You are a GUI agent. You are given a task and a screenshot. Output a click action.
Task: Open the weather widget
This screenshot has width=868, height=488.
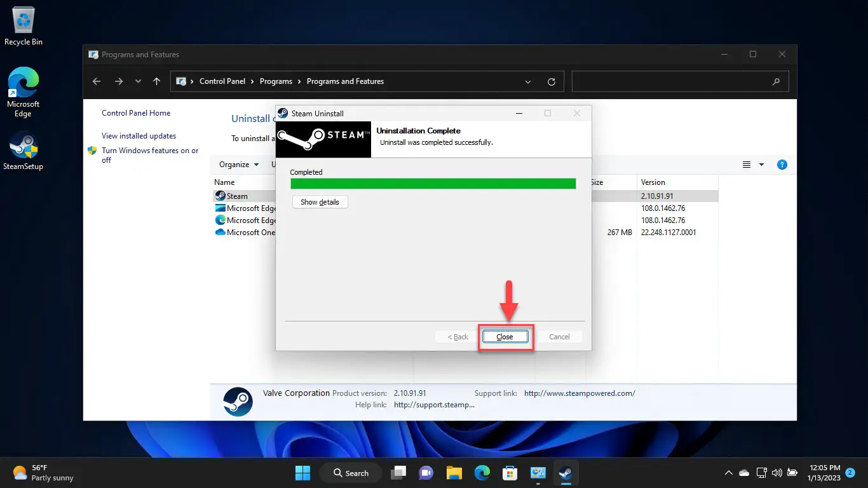(43, 473)
